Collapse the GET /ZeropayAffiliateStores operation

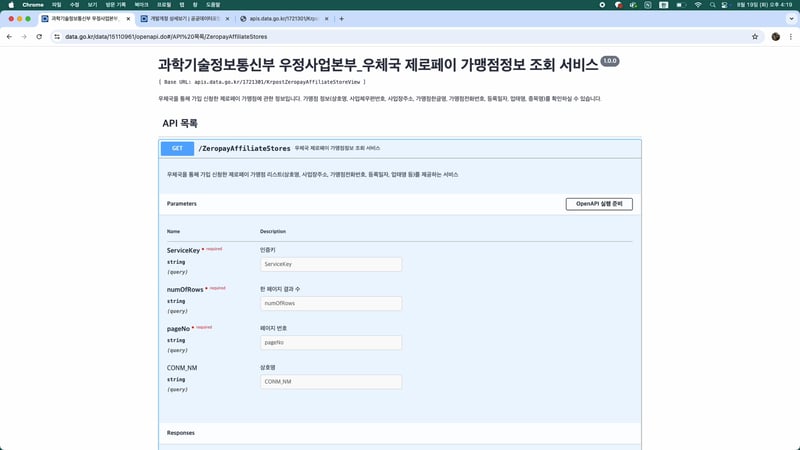[x=400, y=148]
